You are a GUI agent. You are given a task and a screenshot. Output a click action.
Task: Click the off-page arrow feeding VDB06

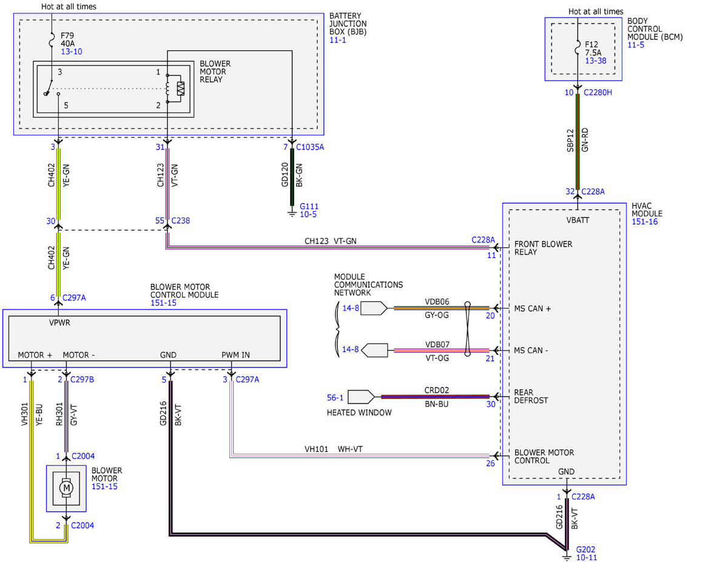pyautogui.click(x=374, y=308)
